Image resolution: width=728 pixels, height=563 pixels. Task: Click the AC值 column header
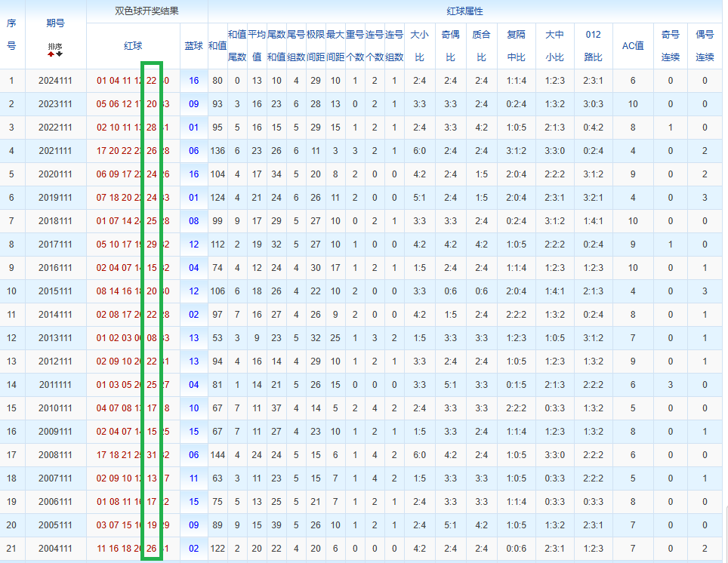632,46
